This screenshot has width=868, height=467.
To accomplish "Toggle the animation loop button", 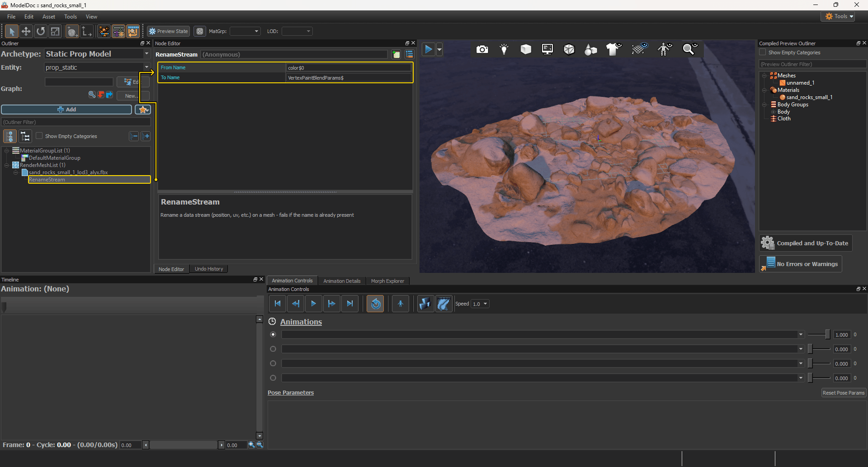I will pos(375,304).
